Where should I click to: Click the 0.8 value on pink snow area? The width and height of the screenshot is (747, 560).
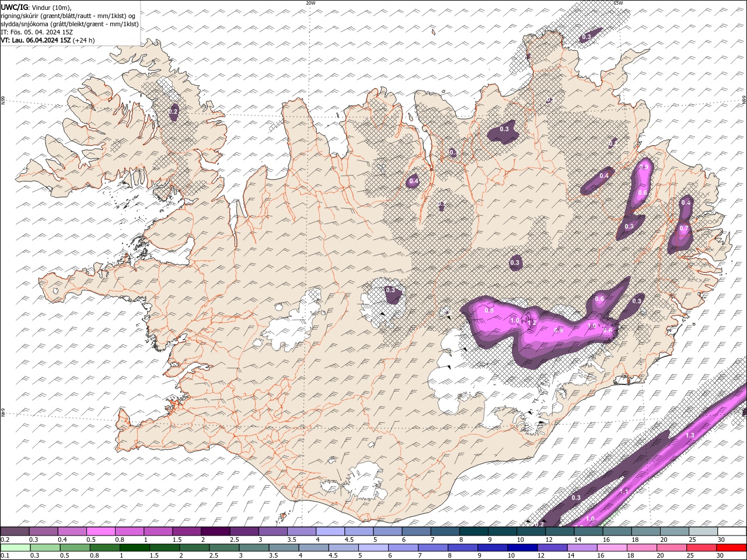click(x=489, y=310)
